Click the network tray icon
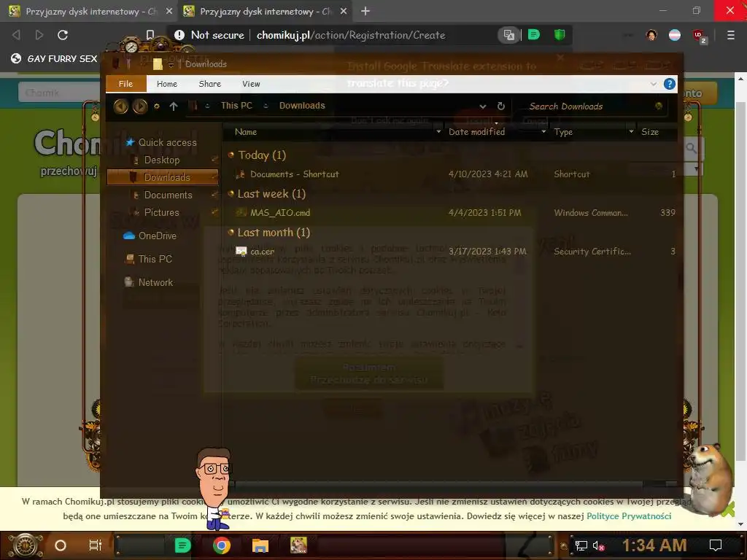The width and height of the screenshot is (747, 560). click(x=581, y=545)
